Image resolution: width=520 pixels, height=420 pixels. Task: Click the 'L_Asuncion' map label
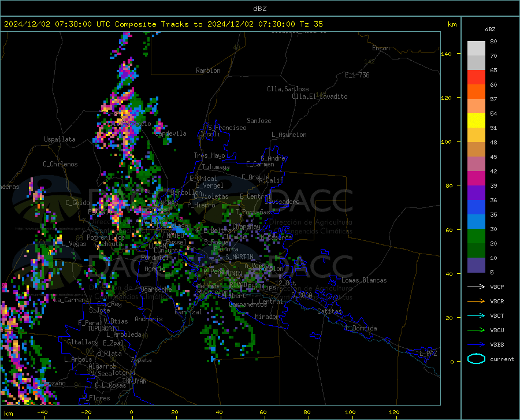[289, 135]
